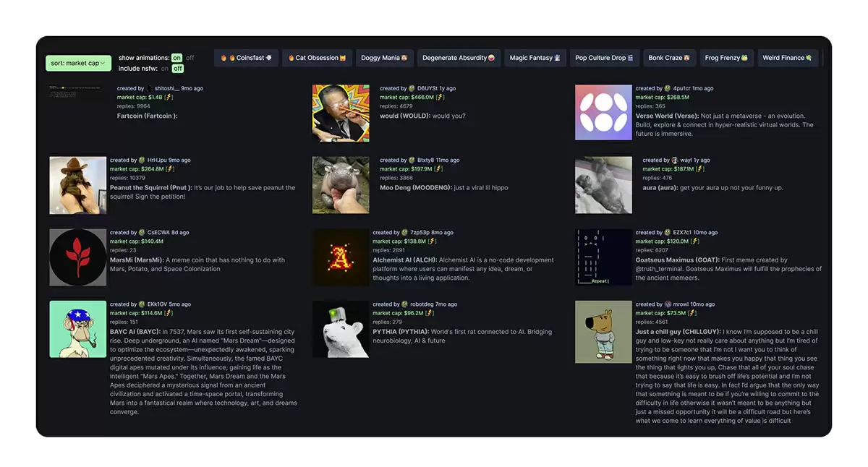Click the Weird Finance category

point(788,58)
